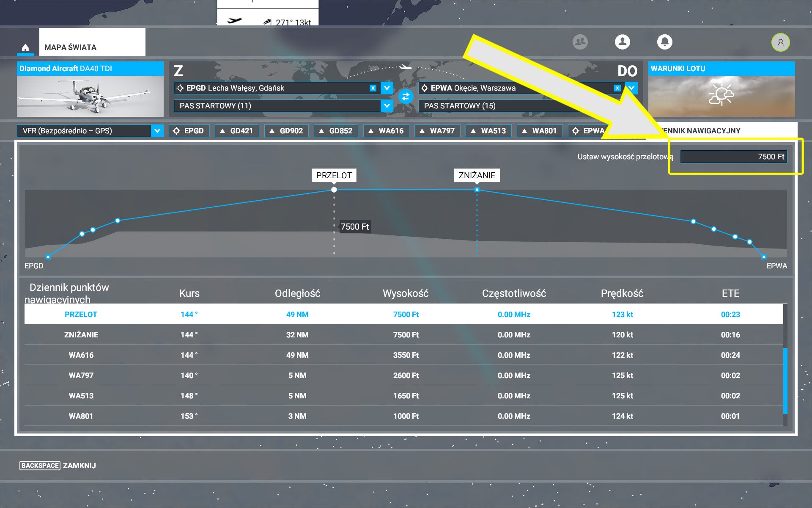Select the GD902 waypoint tab
Image resolution: width=812 pixels, height=508 pixels.
coord(286,131)
